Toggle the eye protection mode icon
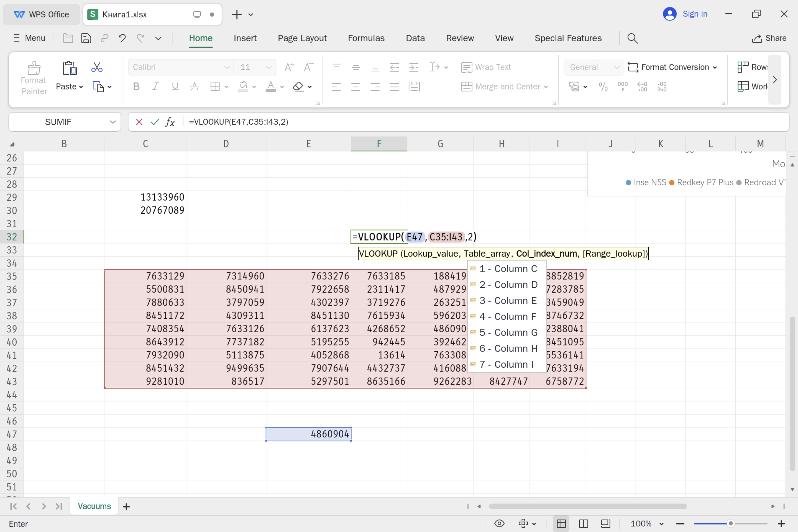Image resolution: width=798 pixels, height=532 pixels. 499,523
